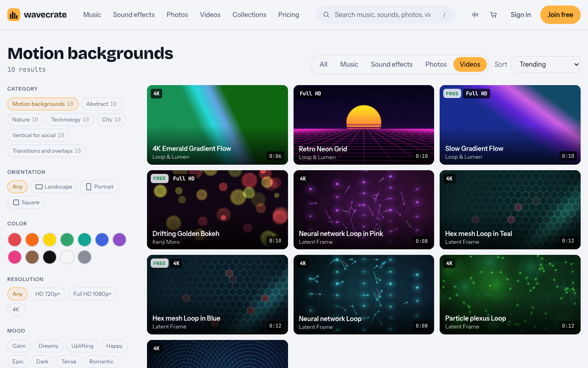Image resolution: width=588 pixels, height=368 pixels.
Task: Select the City category chip
Action: point(111,120)
